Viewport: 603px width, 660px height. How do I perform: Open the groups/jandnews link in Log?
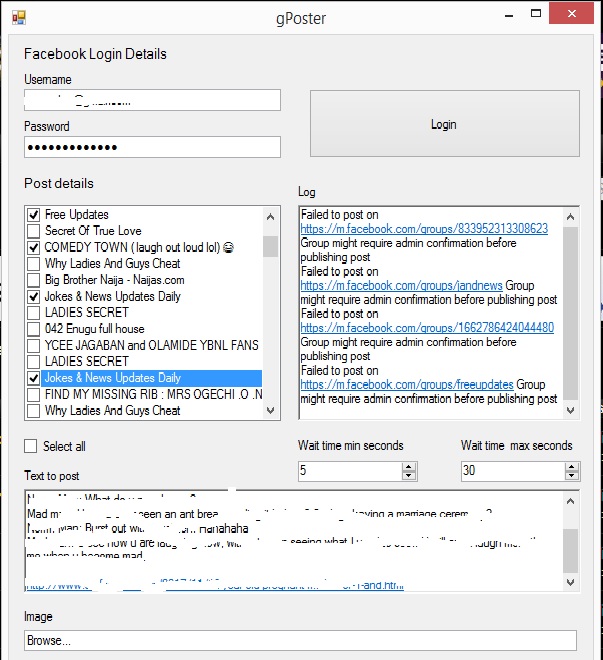(401, 285)
